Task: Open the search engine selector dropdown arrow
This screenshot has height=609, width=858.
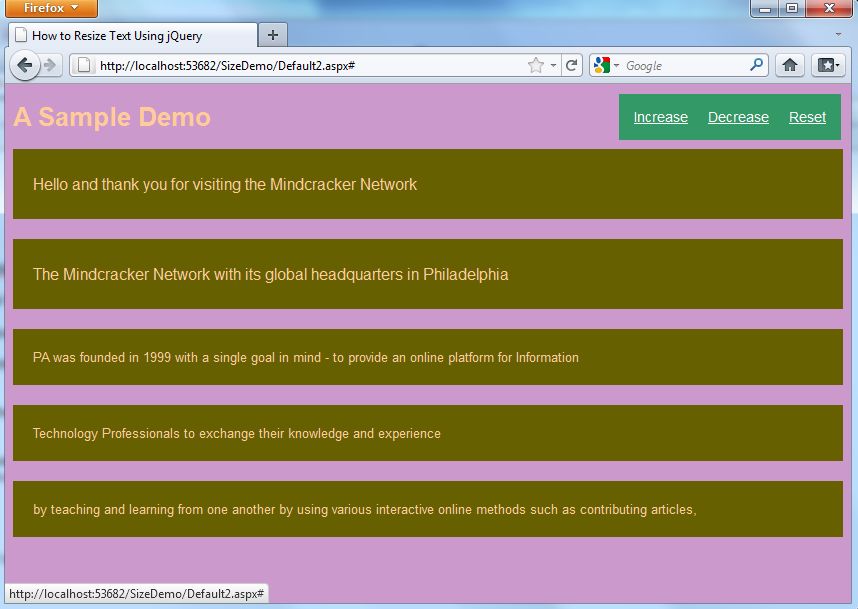Action: [x=616, y=66]
